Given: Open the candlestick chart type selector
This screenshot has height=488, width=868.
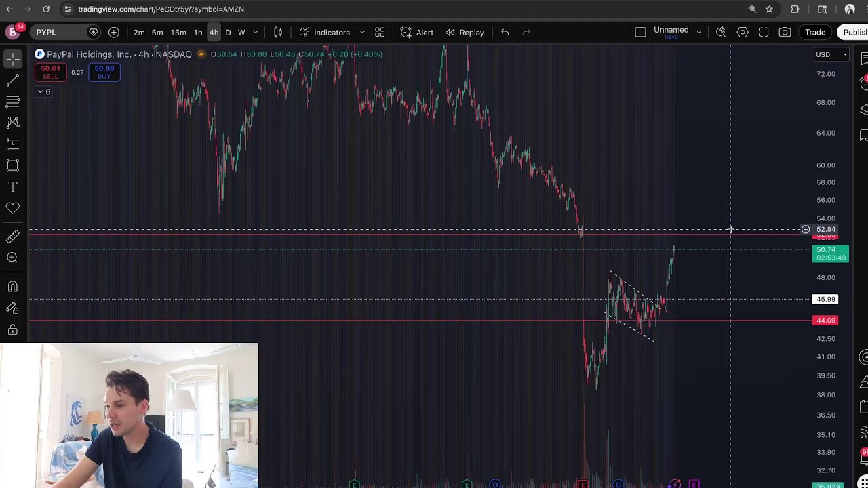Looking at the screenshot, I should point(278,32).
